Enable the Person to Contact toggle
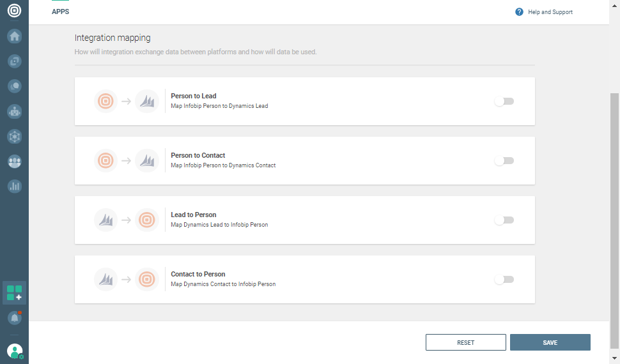620x364 pixels. [504, 161]
